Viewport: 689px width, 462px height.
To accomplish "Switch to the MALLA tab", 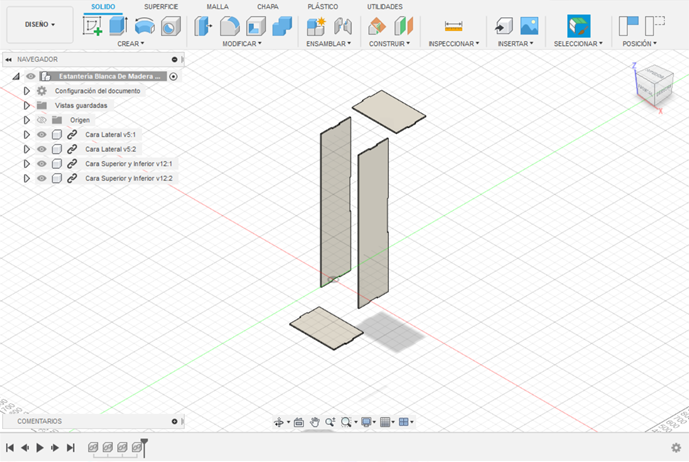I will (x=218, y=7).
